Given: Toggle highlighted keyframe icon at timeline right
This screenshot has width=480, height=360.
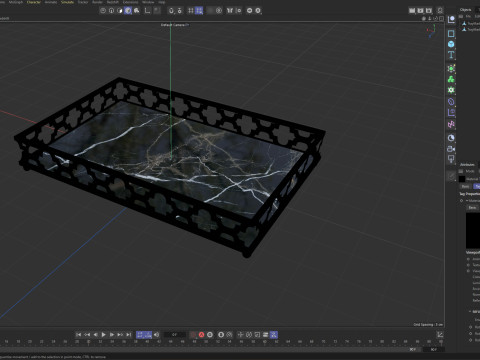Looking at the screenshot, I should [274, 334].
